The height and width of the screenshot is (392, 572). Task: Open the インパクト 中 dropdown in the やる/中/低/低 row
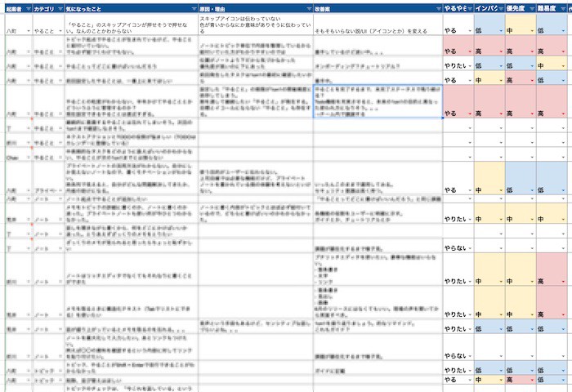click(x=501, y=190)
